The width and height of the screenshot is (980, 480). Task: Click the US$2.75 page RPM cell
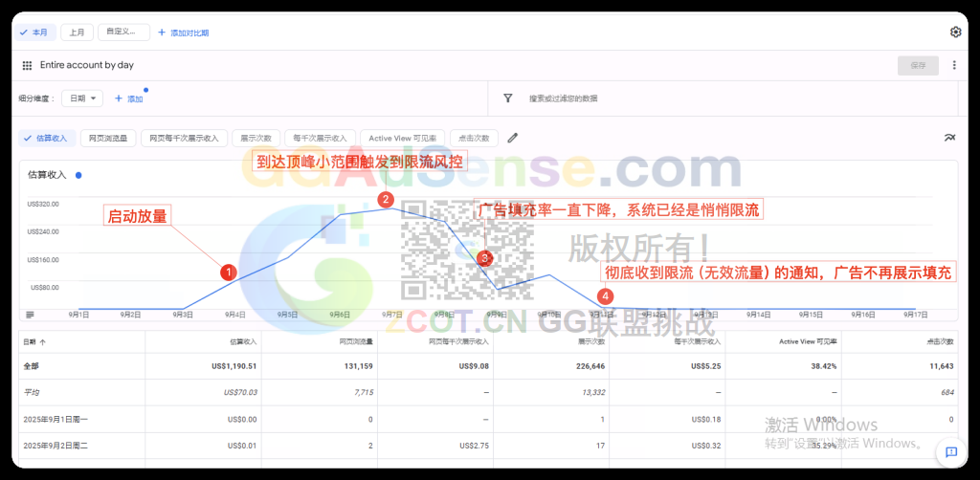(474, 446)
